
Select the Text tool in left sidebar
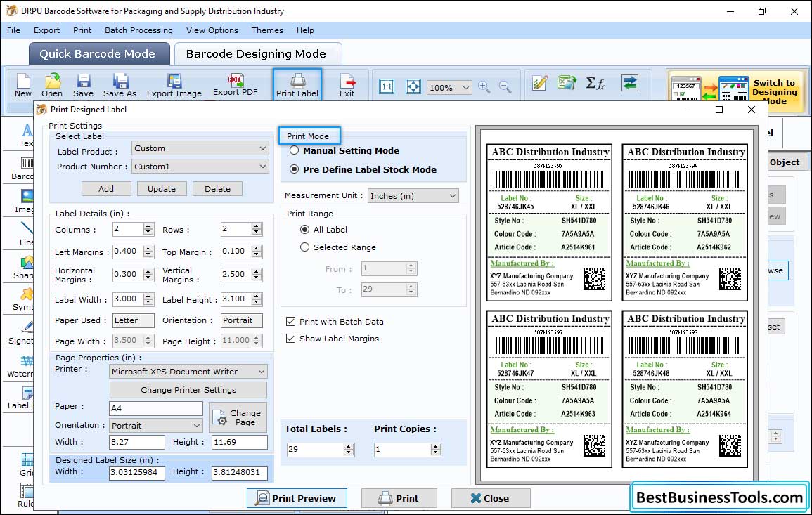tap(26, 136)
